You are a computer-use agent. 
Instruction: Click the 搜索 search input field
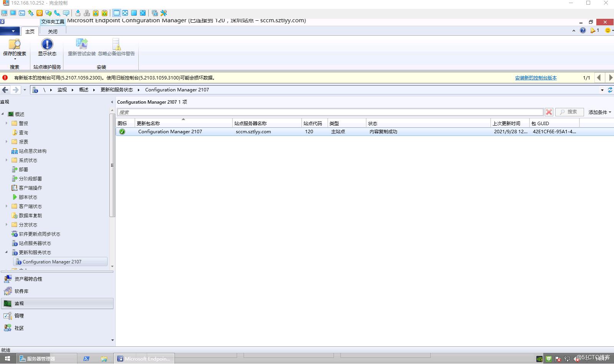click(330, 112)
